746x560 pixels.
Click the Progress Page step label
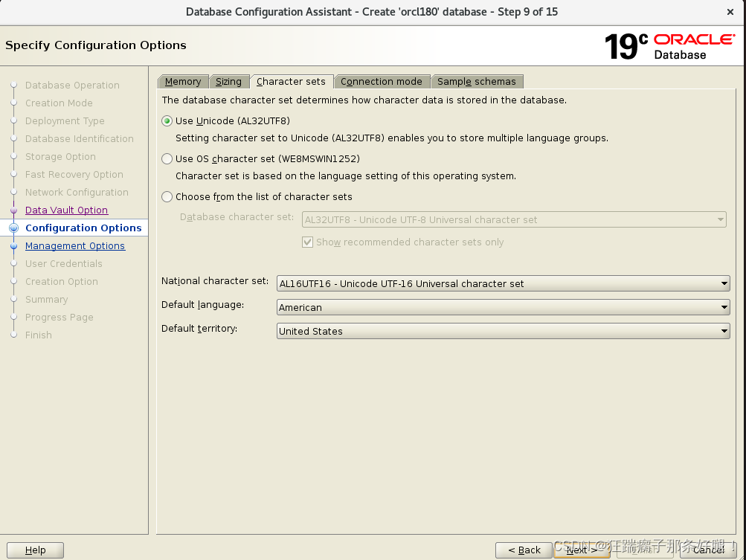pyautogui.click(x=59, y=318)
